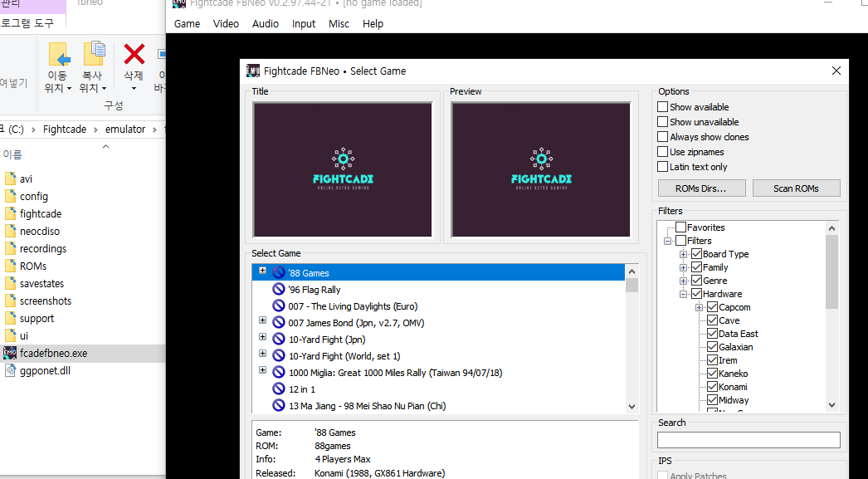Click the Preview screenshot thumbnail
868x479 pixels.
[541, 169]
